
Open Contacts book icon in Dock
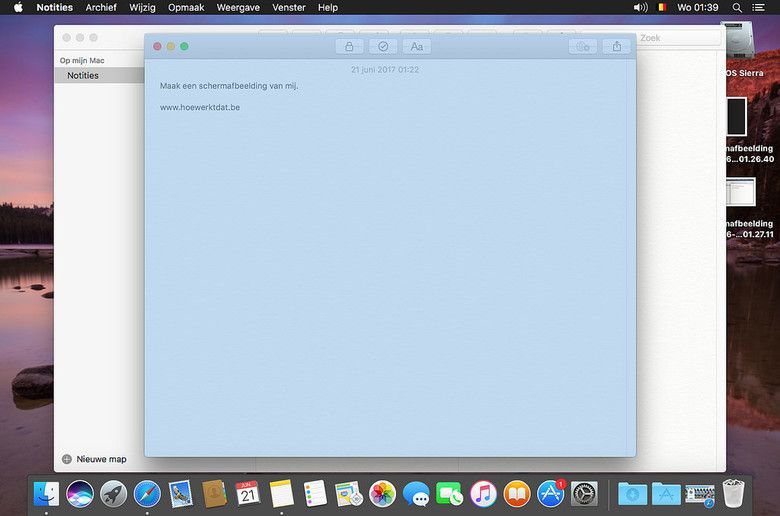(x=214, y=494)
